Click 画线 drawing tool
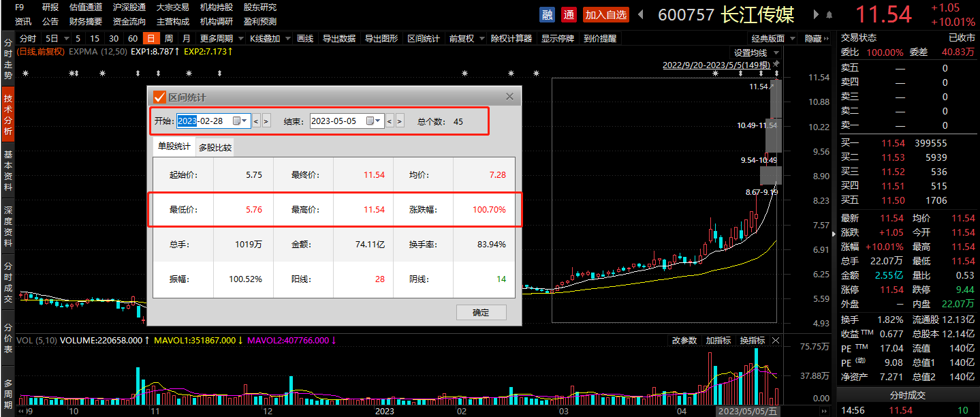This screenshot has width=980, height=417. coord(305,39)
